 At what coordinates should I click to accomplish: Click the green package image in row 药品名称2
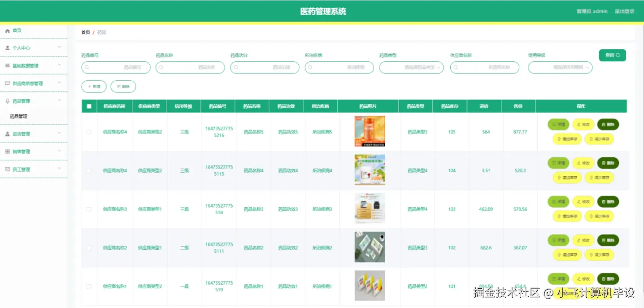[370, 247]
